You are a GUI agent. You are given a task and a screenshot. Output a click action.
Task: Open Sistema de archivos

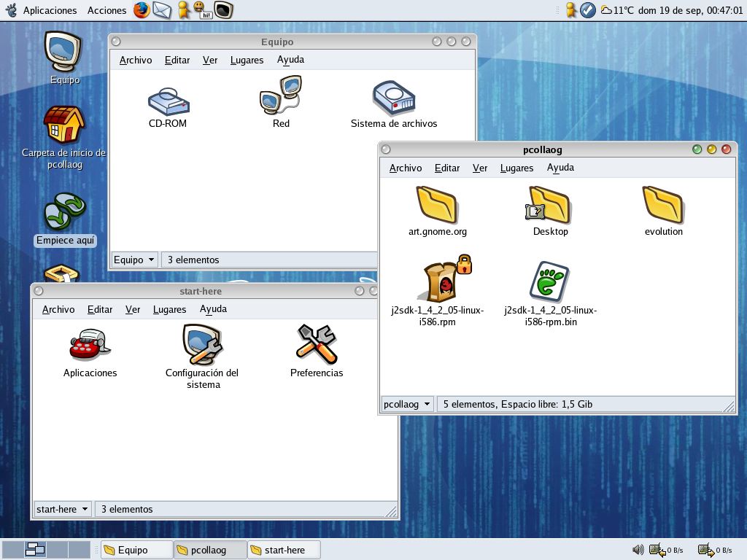(x=394, y=98)
